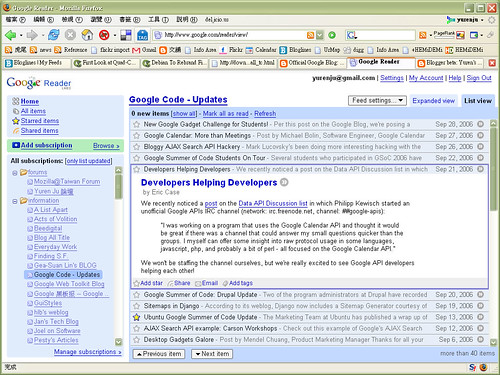500x375 pixels.
Task: Open the Calendar bookmark
Action: tap(261, 50)
